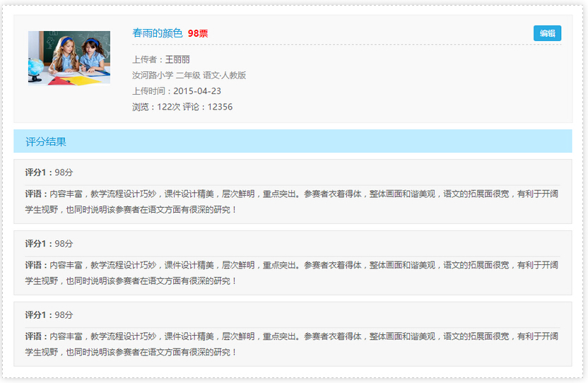Click the 评分结果 section header
Viewport: 588px width, 383px height.
point(293,141)
